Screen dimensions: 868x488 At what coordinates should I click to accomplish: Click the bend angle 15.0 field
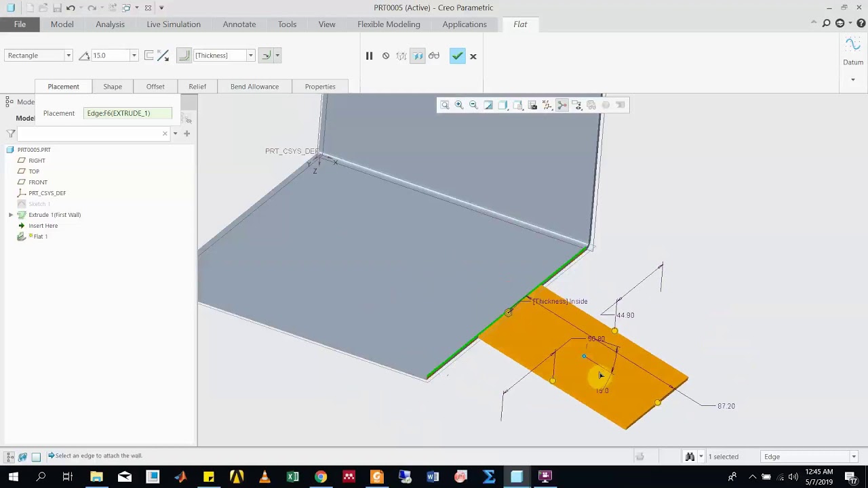pyautogui.click(x=110, y=56)
